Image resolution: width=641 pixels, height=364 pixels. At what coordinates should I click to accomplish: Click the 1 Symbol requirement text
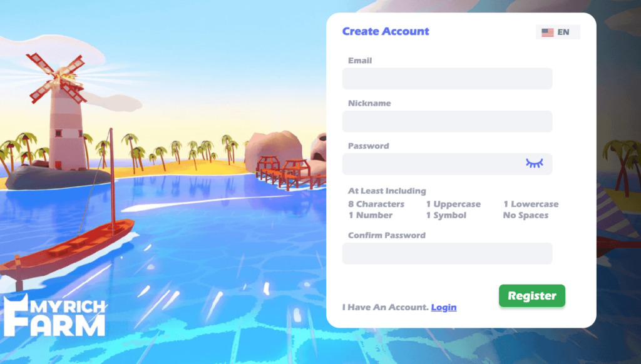tap(446, 215)
